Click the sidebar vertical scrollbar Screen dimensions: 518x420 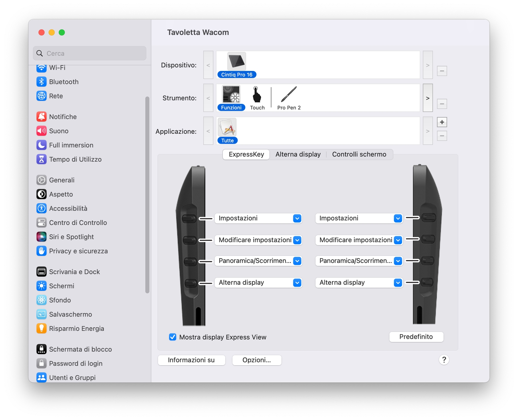[147, 195]
